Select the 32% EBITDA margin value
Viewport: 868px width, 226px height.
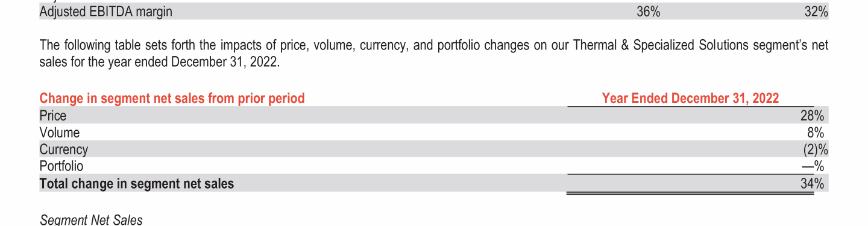coord(816,12)
